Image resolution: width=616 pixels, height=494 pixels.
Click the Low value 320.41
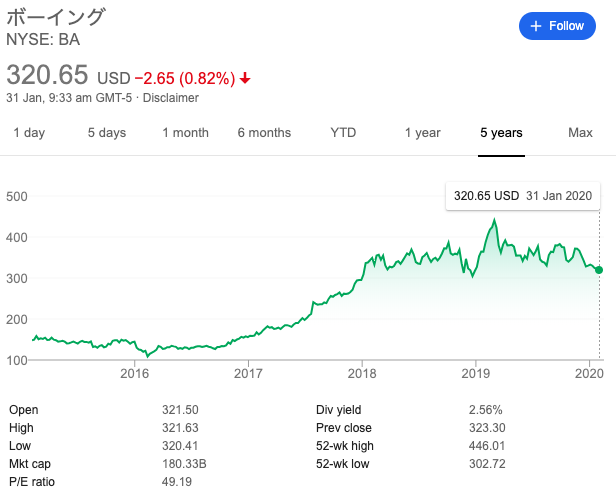click(x=180, y=446)
